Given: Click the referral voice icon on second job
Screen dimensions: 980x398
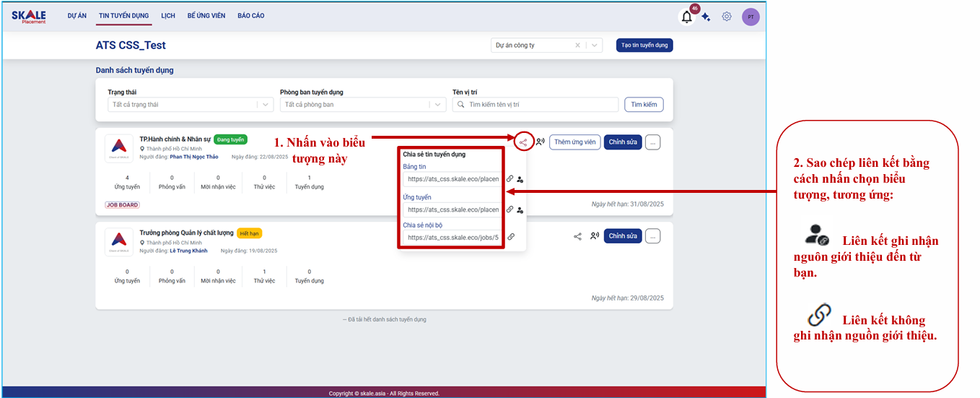Looking at the screenshot, I should [594, 236].
